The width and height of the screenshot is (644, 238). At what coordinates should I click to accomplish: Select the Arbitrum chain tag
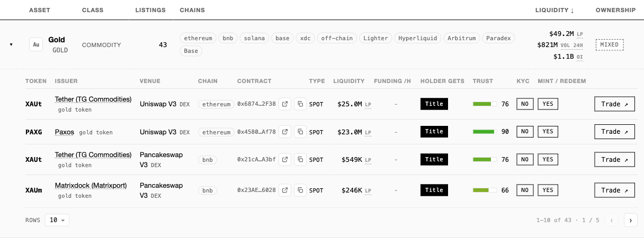click(461, 38)
